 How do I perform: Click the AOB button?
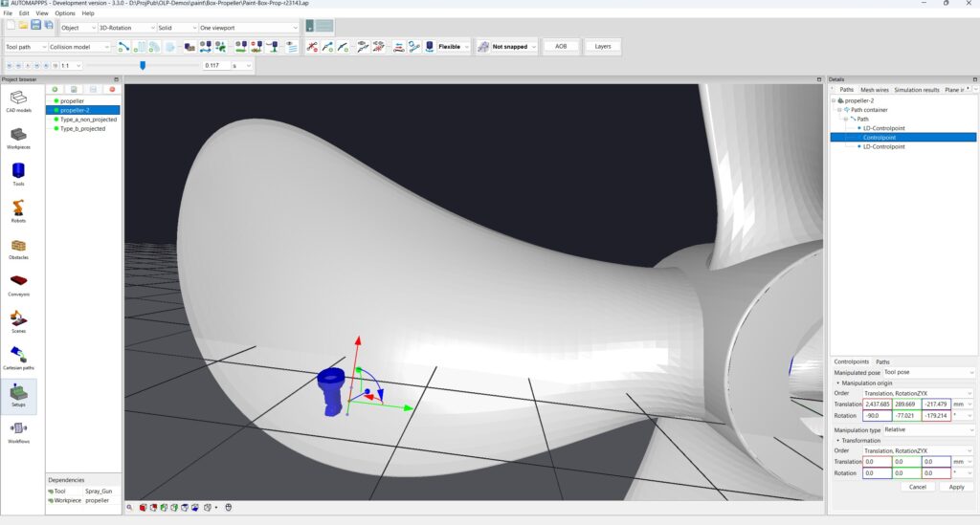click(x=561, y=46)
